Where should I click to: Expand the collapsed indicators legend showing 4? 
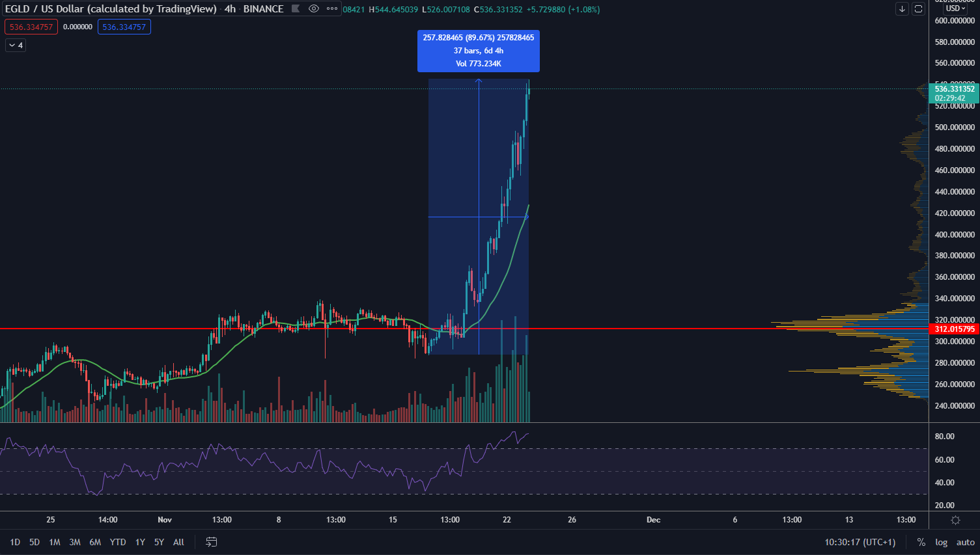(x=16, y=46)
